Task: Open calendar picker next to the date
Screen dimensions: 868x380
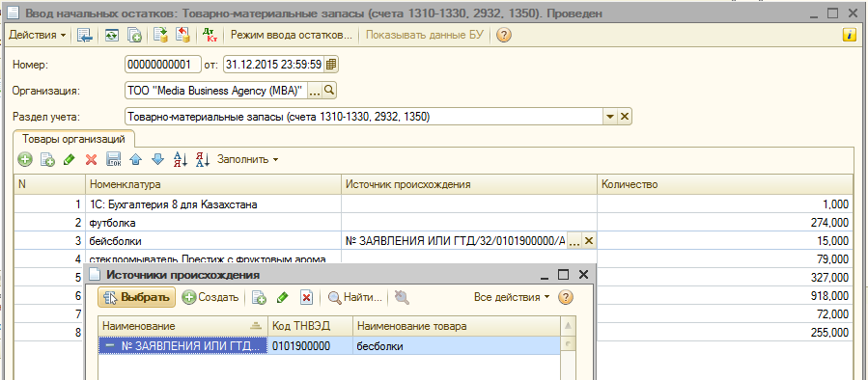Action: click(331, 65)
